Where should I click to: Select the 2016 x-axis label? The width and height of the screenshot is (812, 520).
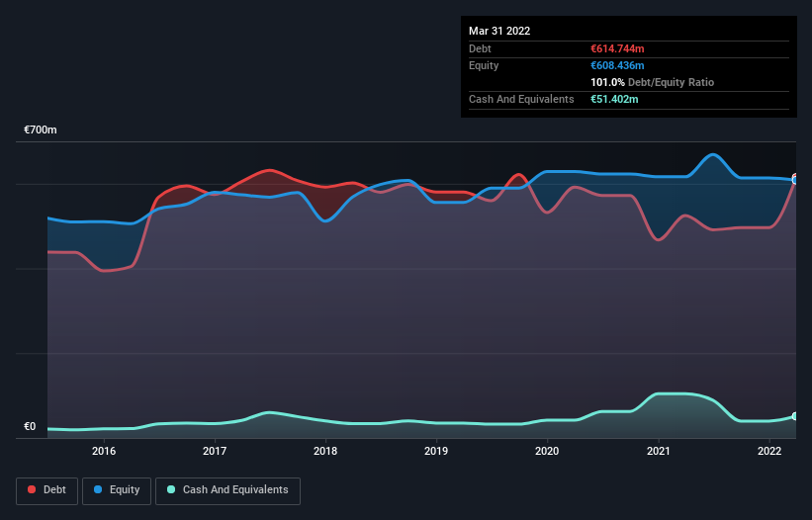pyautogui.click(x=104, y=451)
